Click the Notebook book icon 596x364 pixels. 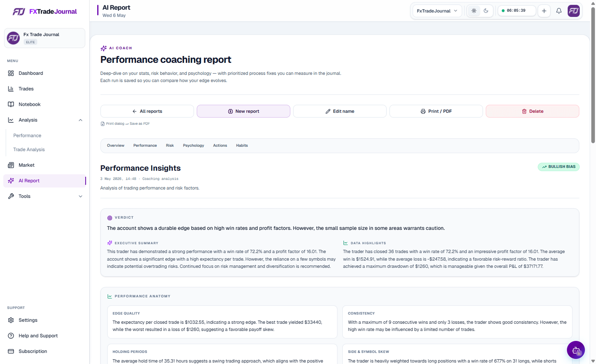[x=11, y=104]
